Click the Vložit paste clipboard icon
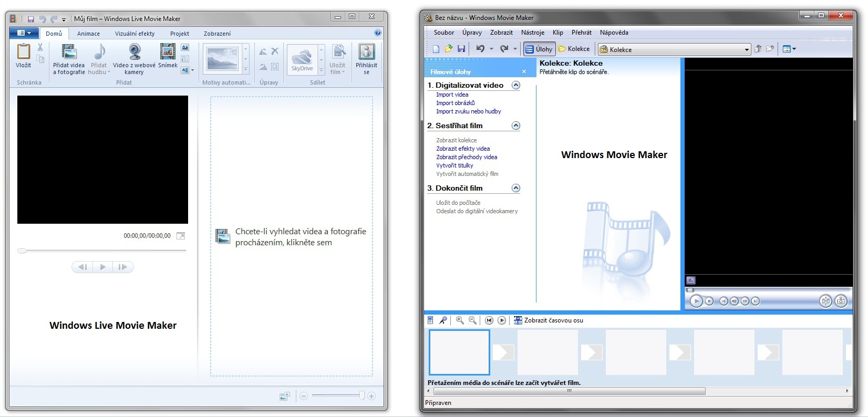The width and height of the screenshot is (868, 417). (x=24, y=52)
